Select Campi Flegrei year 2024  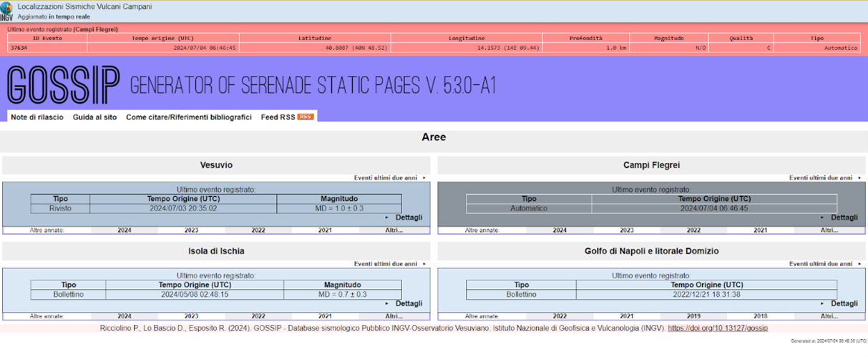point(560,230)
